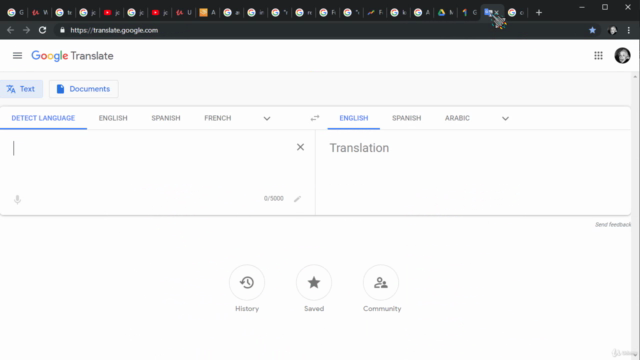Minimize the Chrome window
This screenshot has width=640, height=360.
pos(582,7)
